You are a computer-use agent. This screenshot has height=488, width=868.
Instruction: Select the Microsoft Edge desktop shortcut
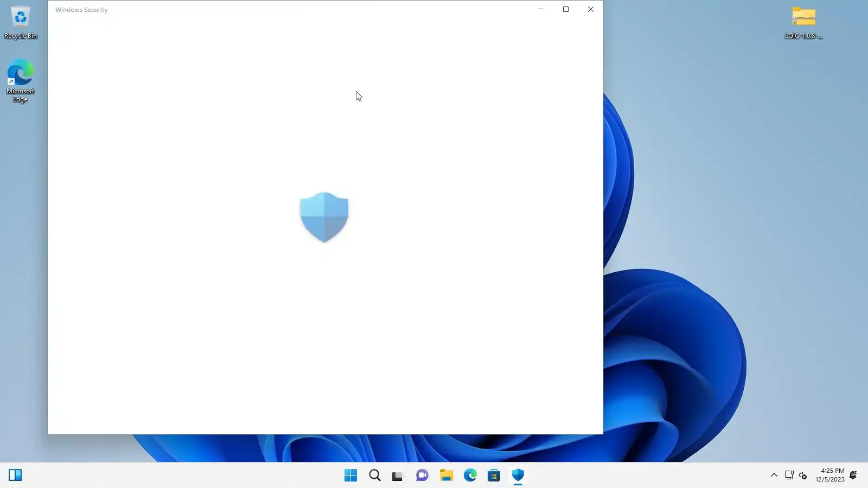21,81
